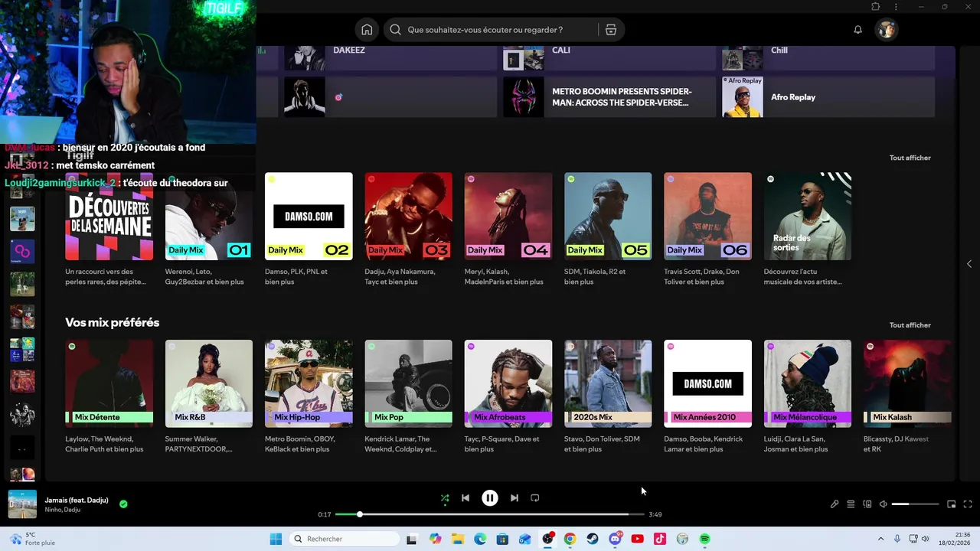Click the puzzle-piece icon in the title bar
The image size is (980, 551).
pos(875,7)
